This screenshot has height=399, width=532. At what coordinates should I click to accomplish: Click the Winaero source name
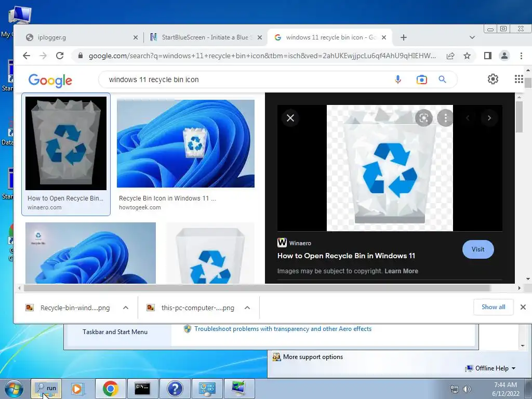tap(300, 243)
